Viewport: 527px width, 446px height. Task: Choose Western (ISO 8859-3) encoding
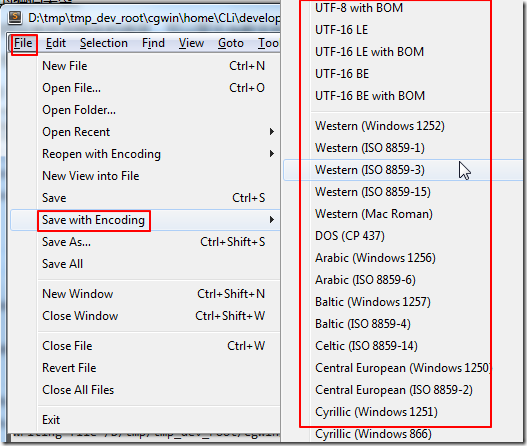coord(370,170)
